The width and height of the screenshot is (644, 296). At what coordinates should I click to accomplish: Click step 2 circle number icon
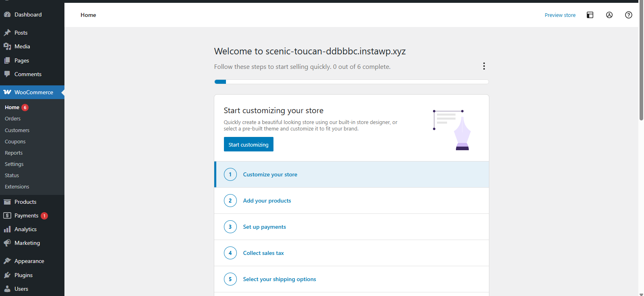230,201
